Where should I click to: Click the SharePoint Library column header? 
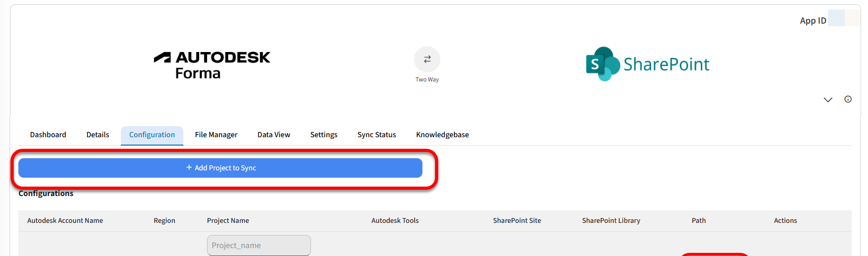[611, 221]
